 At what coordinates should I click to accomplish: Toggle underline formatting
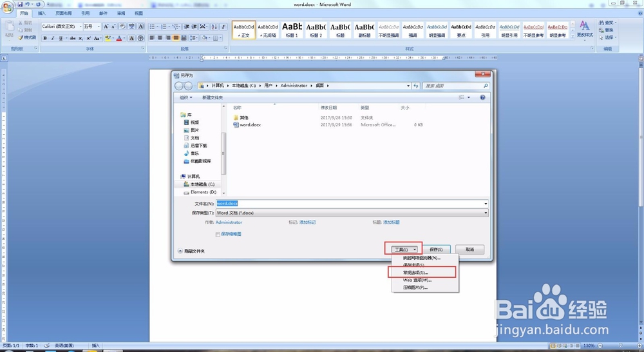click(x=61, y=38)
